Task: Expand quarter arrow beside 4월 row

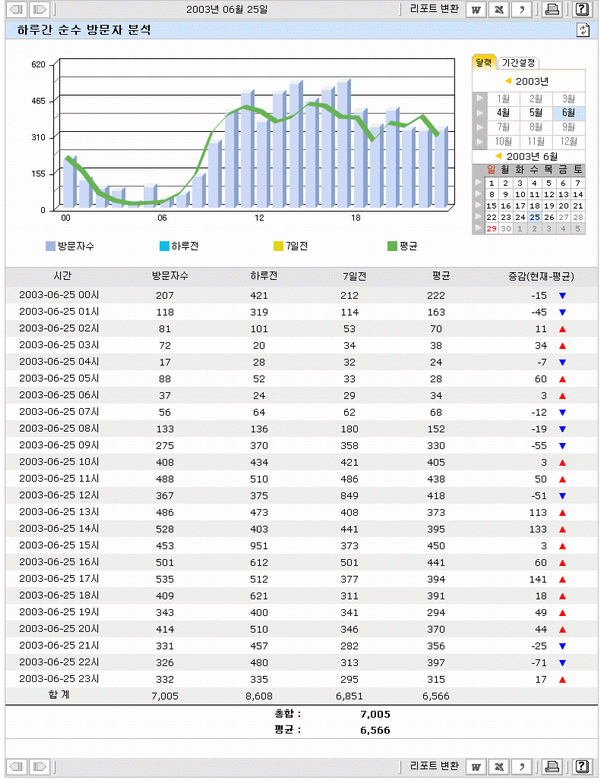Action: pos(479,113)
